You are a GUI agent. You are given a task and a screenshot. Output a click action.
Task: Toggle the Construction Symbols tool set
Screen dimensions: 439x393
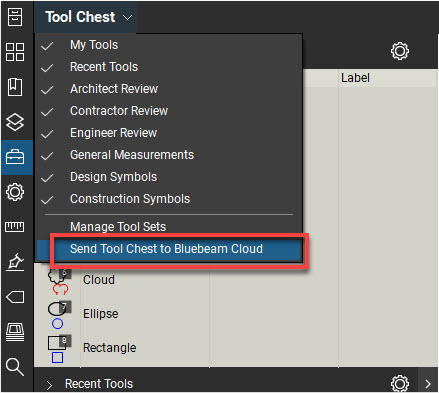click(x=169, y=199)
